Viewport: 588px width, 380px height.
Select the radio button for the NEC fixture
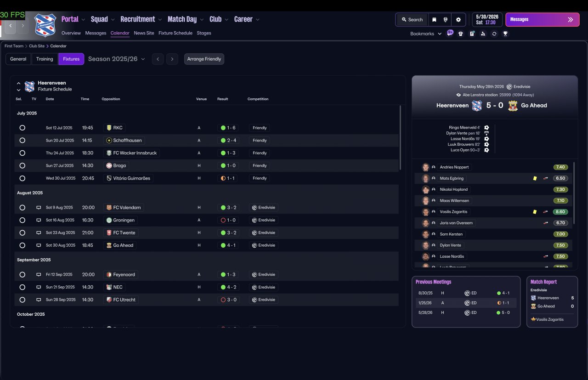pos(22,287)
